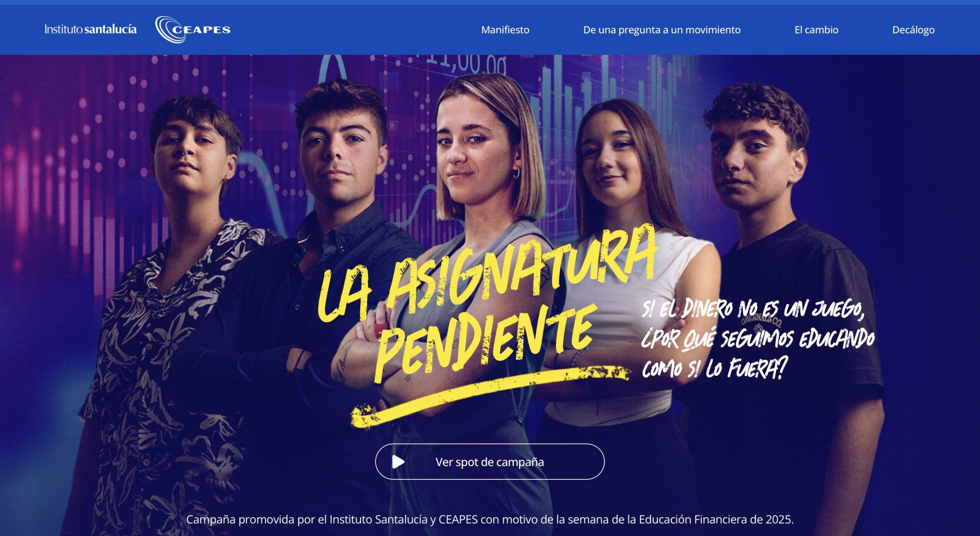Screen dimensions: 980x536
Task: Go to De una pregunta a un movimiento
Action: (661, 30)
